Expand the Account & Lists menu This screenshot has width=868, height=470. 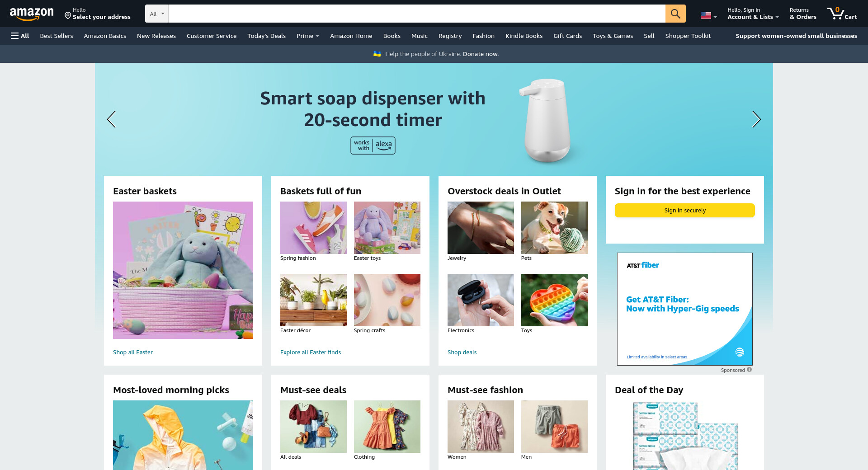(x=753, y=14)
